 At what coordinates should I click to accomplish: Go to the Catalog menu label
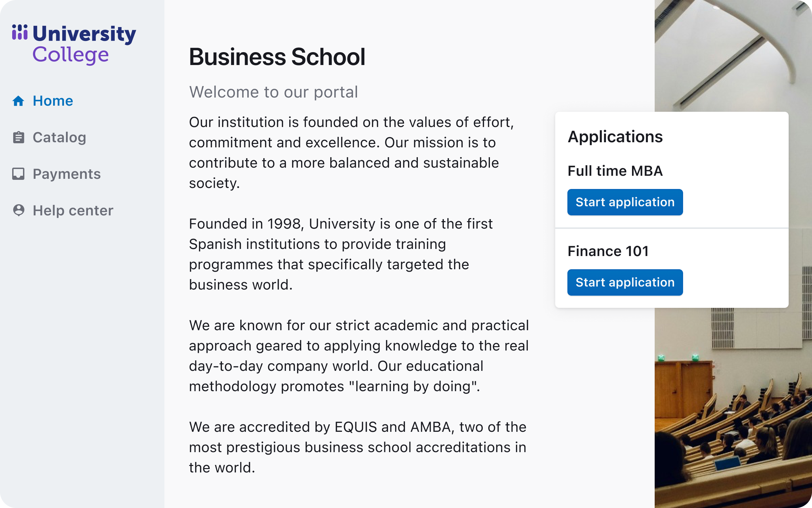pyautogui.click(x=59, y=137)
